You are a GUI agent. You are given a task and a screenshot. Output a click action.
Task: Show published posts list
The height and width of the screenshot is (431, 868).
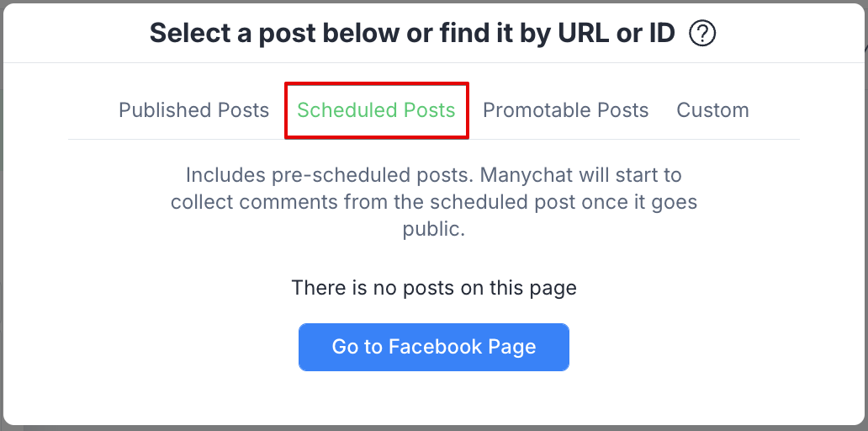coord(193,109)
